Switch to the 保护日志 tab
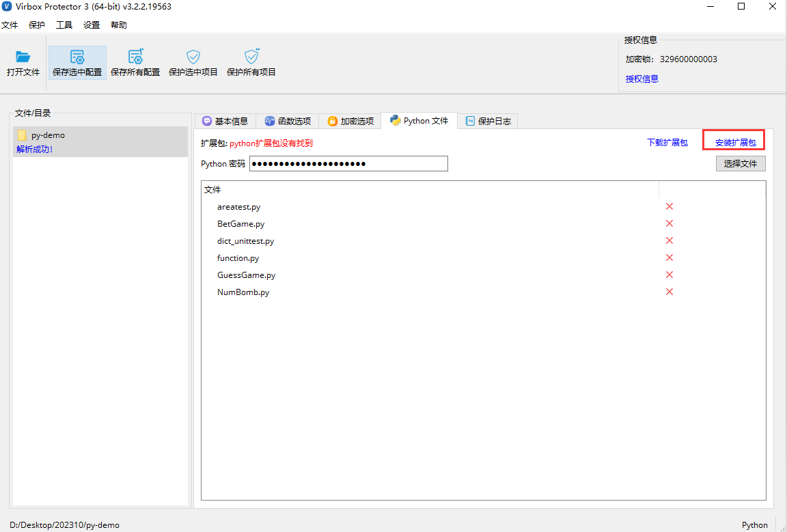 [x=488, y=121]
